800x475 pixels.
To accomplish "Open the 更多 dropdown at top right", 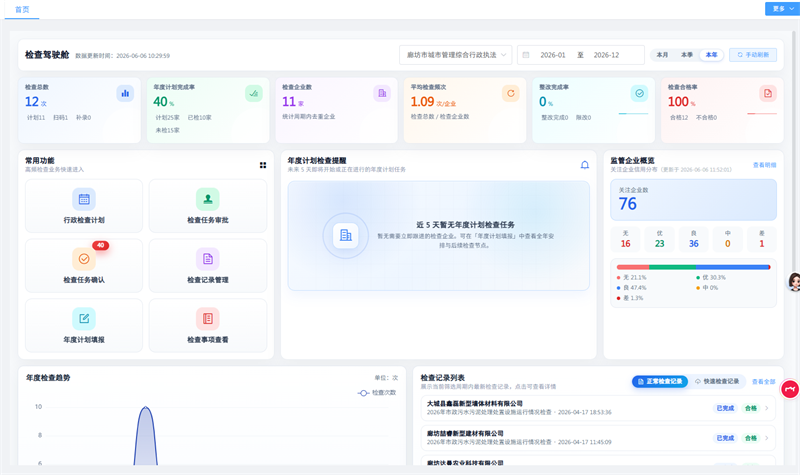I will pos(782,9).
